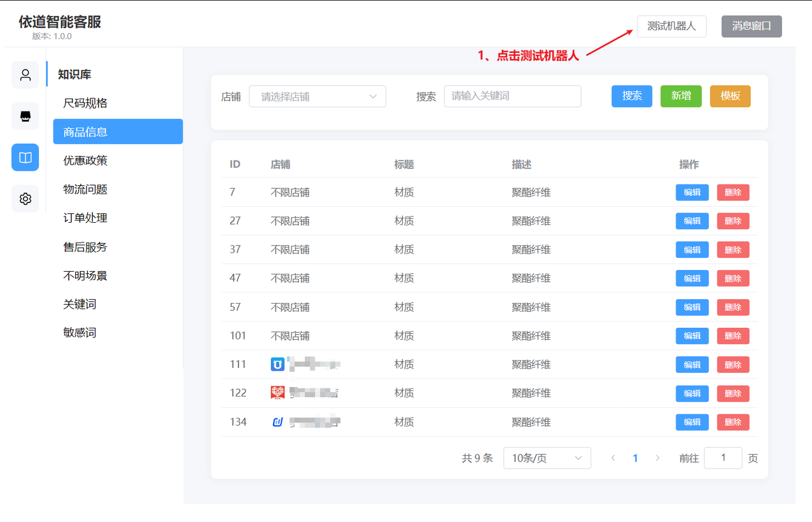Open the 尺码规格 menu item
The width and height of the screenshot is (812, 522).
[x=85, y=103]
